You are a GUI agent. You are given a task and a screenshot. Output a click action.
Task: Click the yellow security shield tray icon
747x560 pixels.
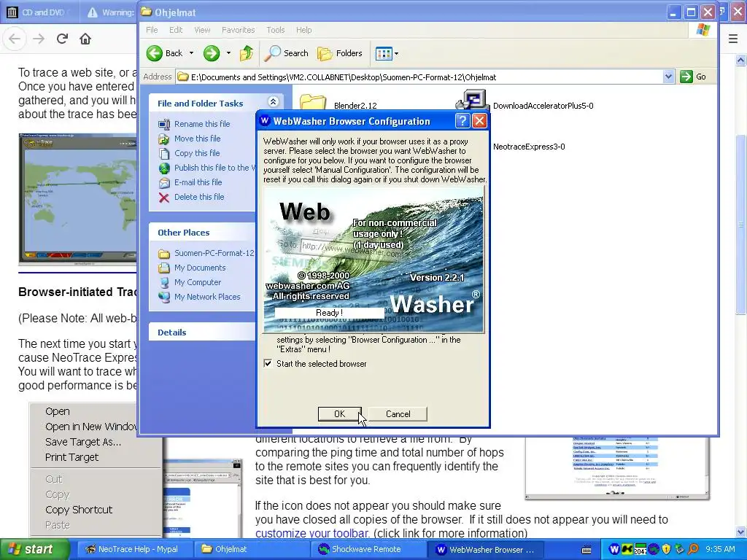pyautogui.click(x=667, y=550)
